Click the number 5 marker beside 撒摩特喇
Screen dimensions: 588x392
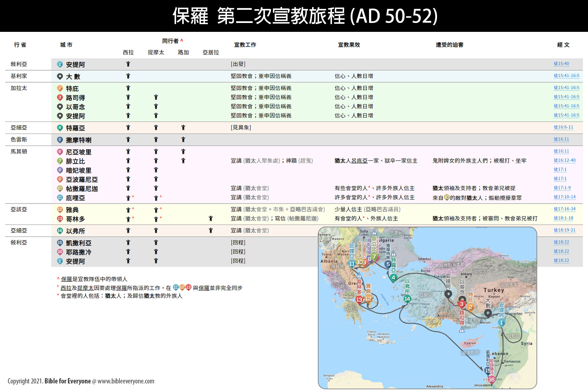coord(60,140)
